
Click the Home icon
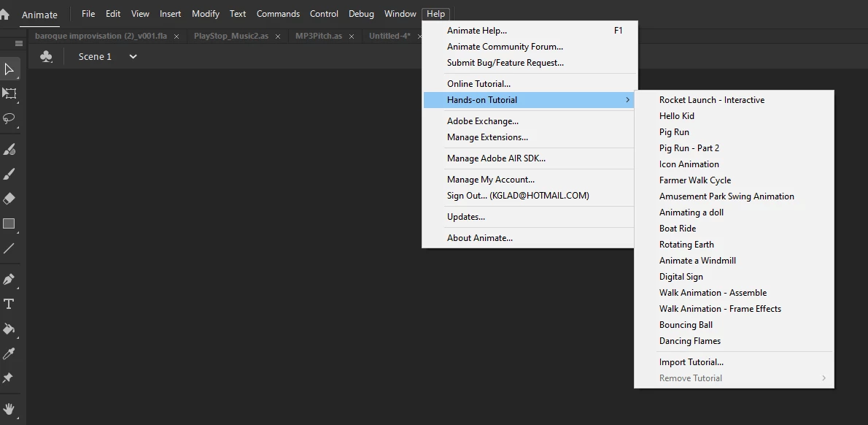click(4, 14)
